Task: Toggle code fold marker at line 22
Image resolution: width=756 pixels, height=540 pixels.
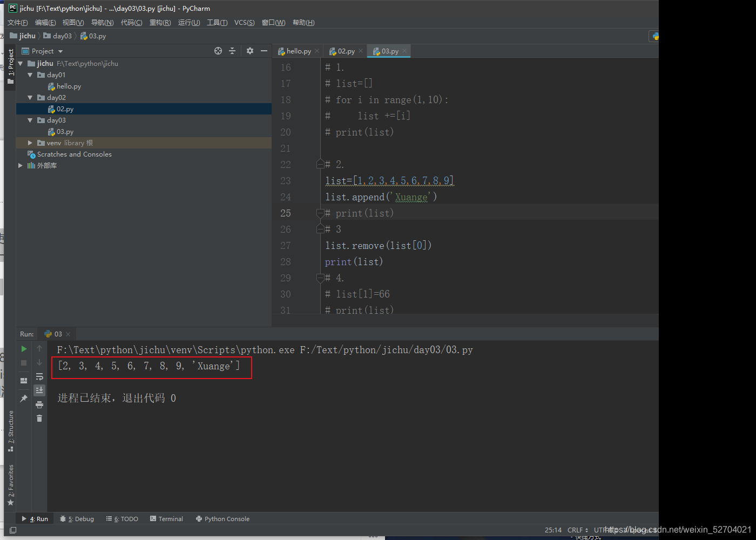Action: [320, 164]
